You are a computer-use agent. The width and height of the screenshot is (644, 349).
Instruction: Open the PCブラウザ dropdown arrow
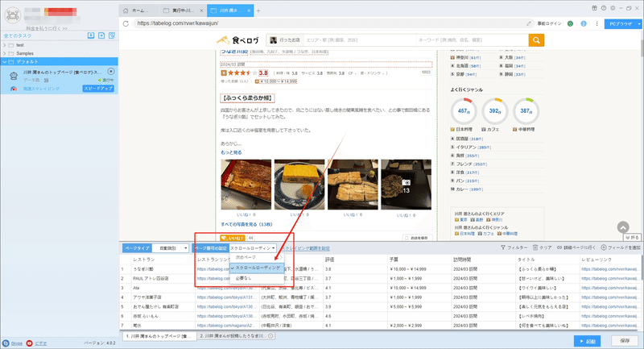coord(639,24)
